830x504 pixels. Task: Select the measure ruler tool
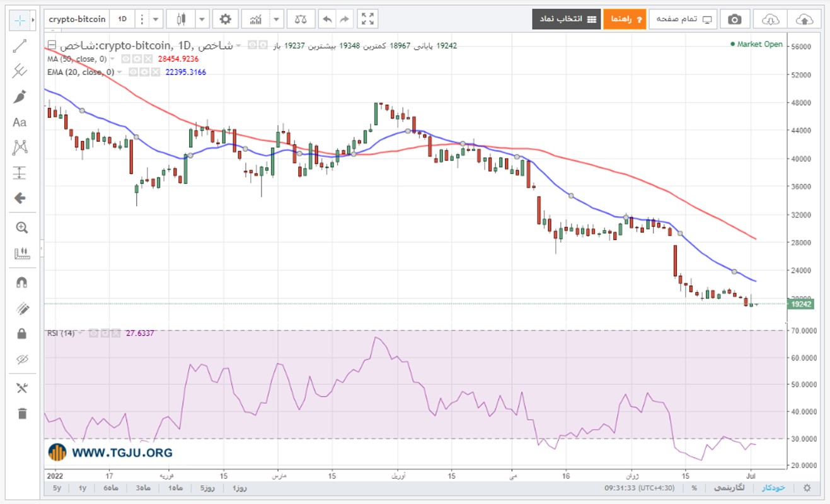21,253
